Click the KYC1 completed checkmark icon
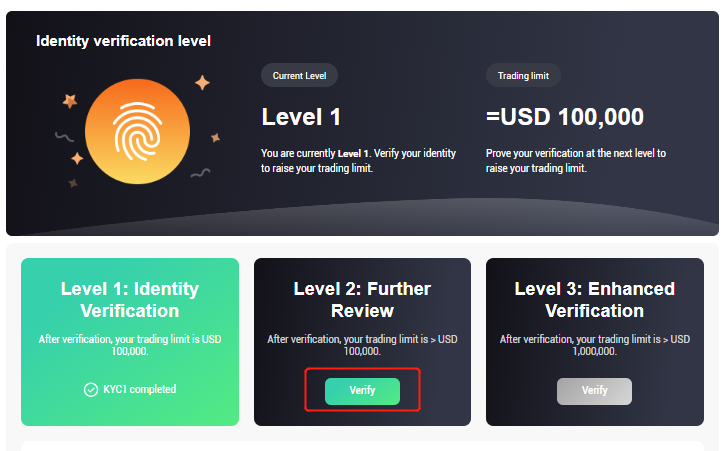Image resolution: width=725 pixels, height=451 pixels. click(91, 389)
